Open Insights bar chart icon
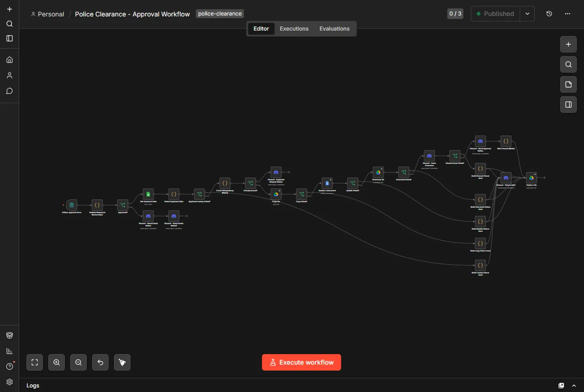 (10, 351)
